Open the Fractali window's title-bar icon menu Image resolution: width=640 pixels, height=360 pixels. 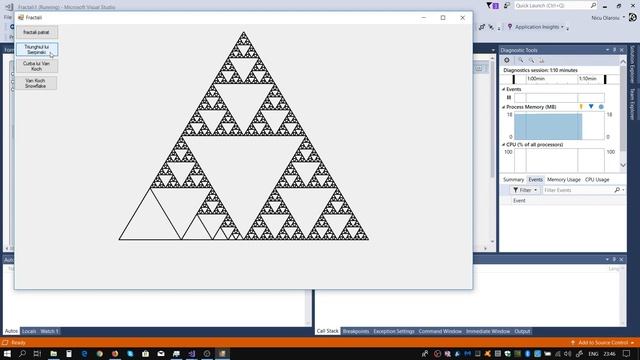[21, 18]
